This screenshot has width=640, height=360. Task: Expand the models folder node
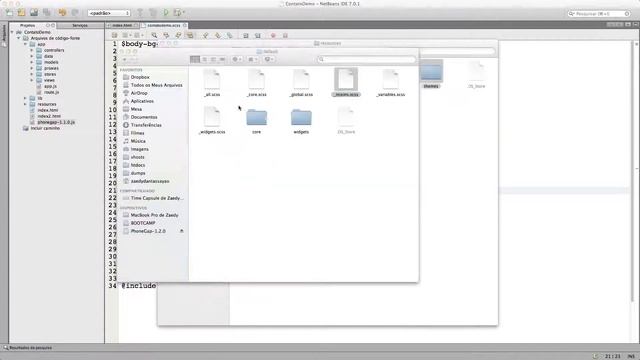pos(32,62)
